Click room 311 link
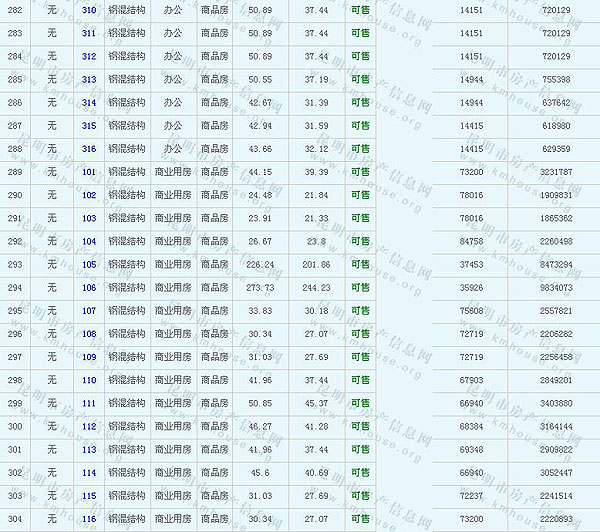This screenshot has height=532, width=600. coord(89,33)
